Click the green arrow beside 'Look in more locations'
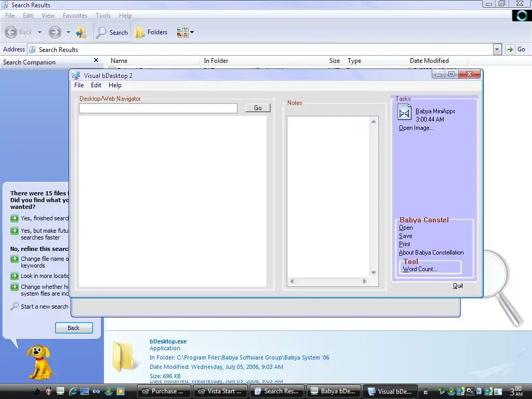This screenshot has height=399, width=532. coord(14,276)
